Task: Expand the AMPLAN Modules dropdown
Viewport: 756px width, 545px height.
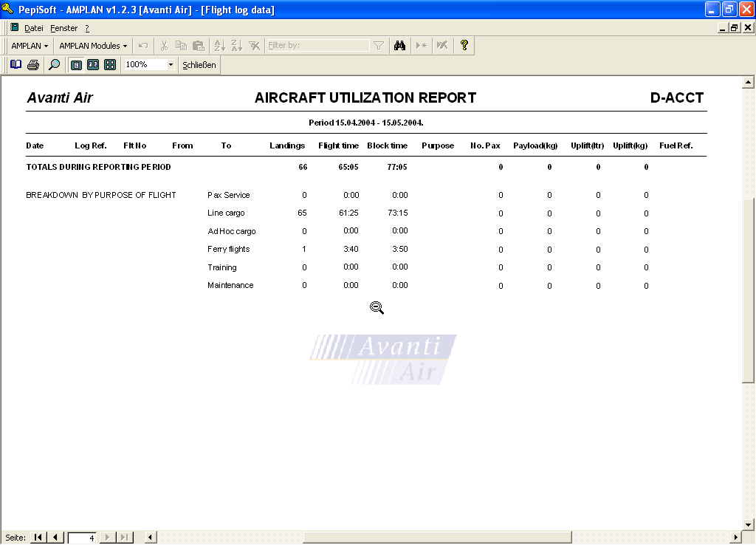Action: pyautogui.click(x=93, y=46)
